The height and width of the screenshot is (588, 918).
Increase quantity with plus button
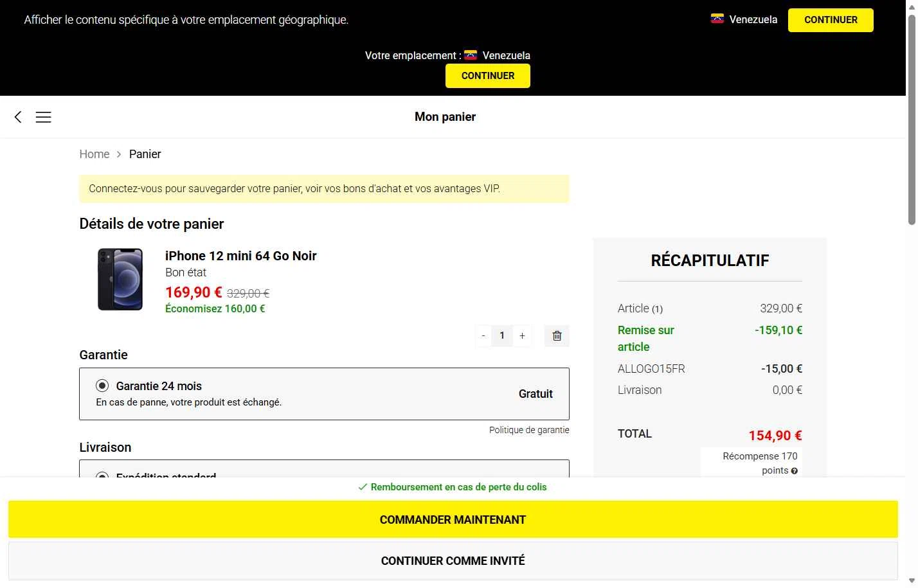(522, 335)
